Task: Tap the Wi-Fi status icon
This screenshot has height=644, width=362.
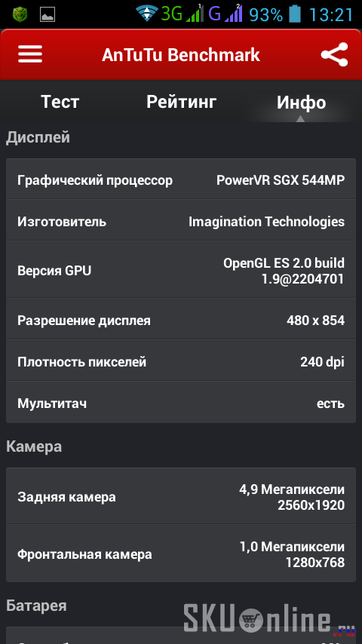Action: [x=147, y=14]
